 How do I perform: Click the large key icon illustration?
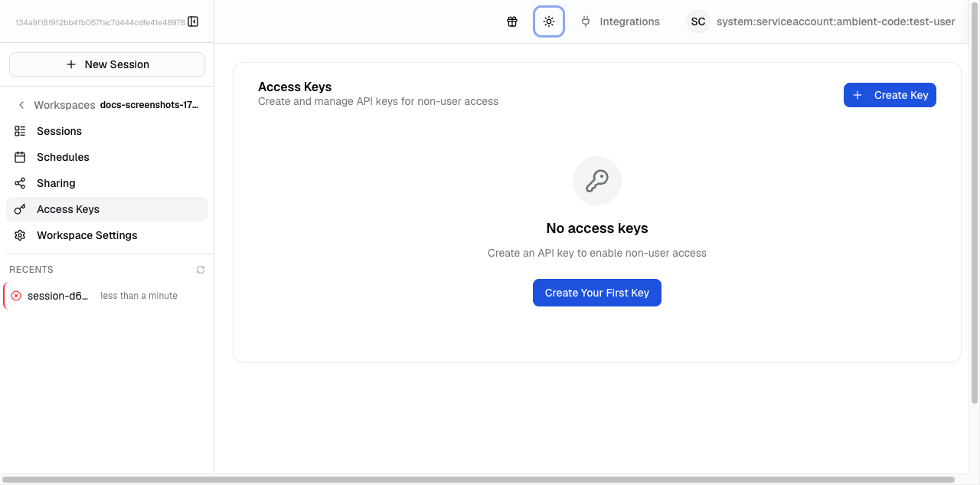[x=596, y=180]
